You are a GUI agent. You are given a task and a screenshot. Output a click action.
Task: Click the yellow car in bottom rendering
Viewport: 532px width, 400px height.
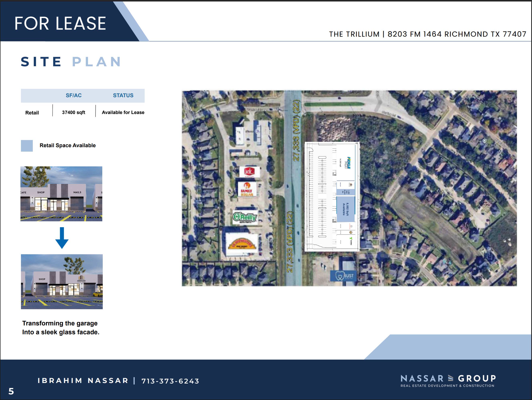[x=98, y=294]
